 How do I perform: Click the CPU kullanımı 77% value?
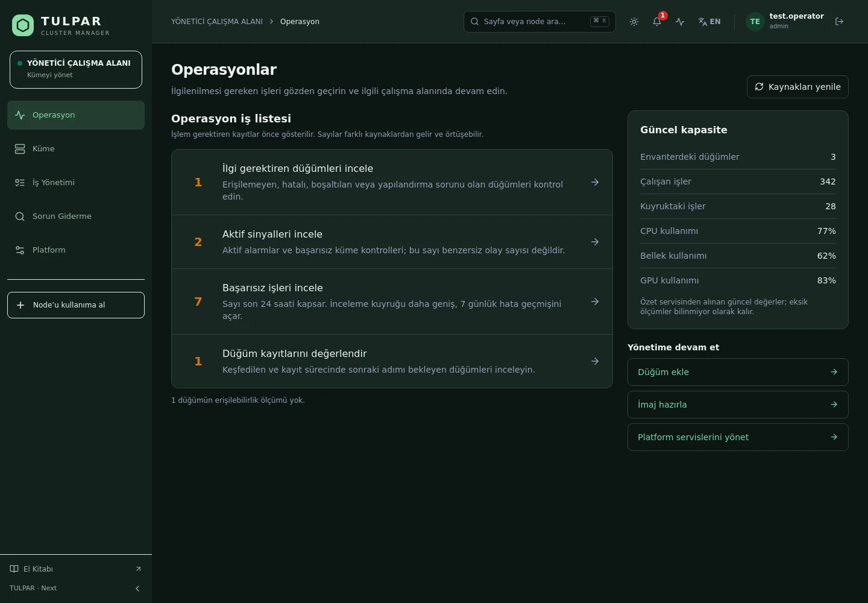coord(826,231)
